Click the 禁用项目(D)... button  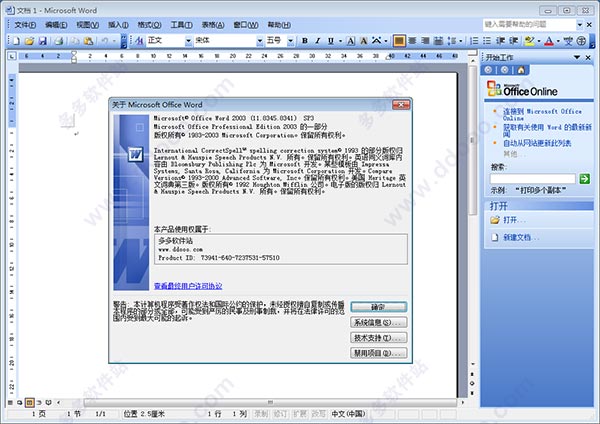(378, 353)
